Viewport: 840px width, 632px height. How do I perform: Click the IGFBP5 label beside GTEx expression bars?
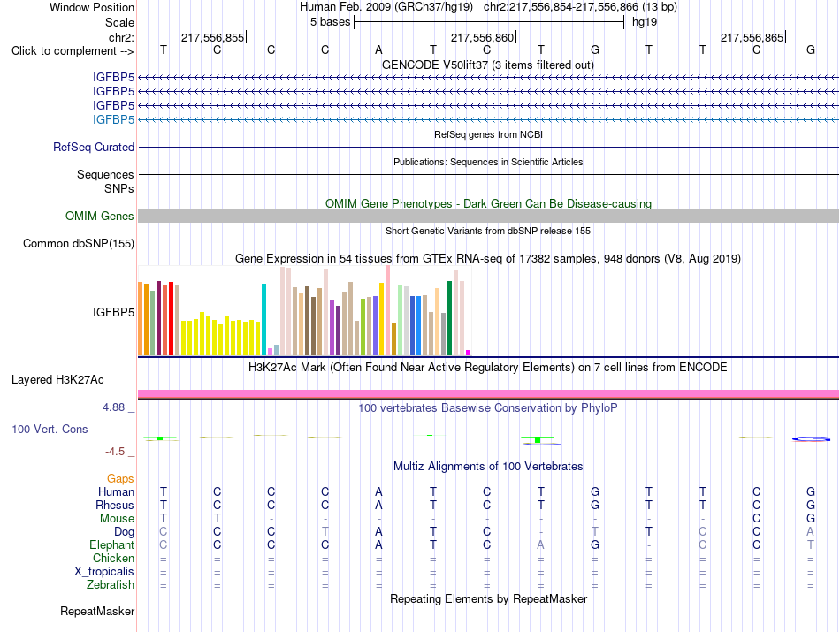click(113, 312)
